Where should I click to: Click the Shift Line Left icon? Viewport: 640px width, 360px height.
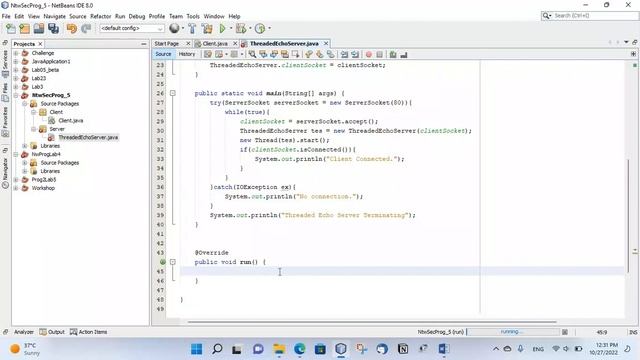(x=344, y=54)
